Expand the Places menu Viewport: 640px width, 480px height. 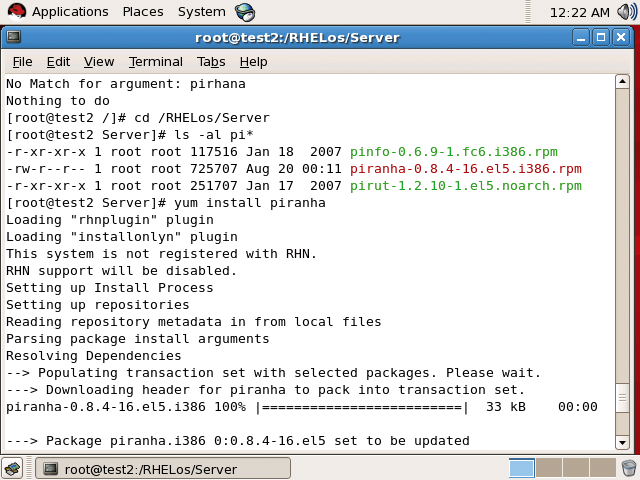[x=143, y=12]
